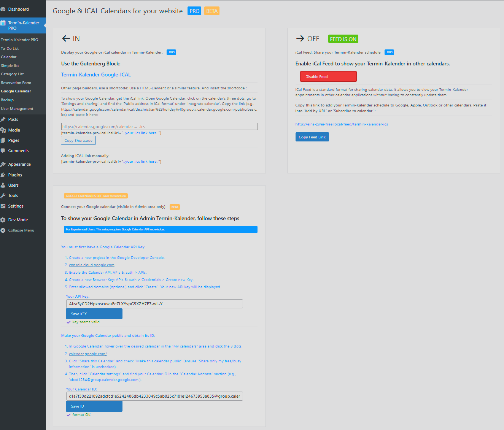Select Google Calendar submenu item
The height and width of the screenshot is (430, 504).
pyautogui.click(x=16, y=91)
